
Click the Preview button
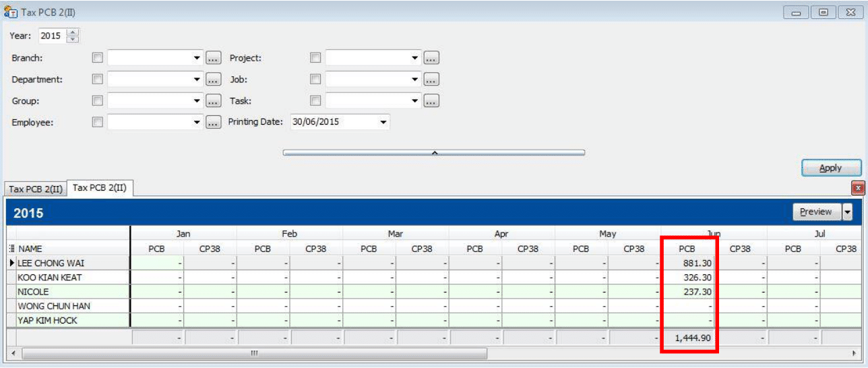click(x=816, y=212)
